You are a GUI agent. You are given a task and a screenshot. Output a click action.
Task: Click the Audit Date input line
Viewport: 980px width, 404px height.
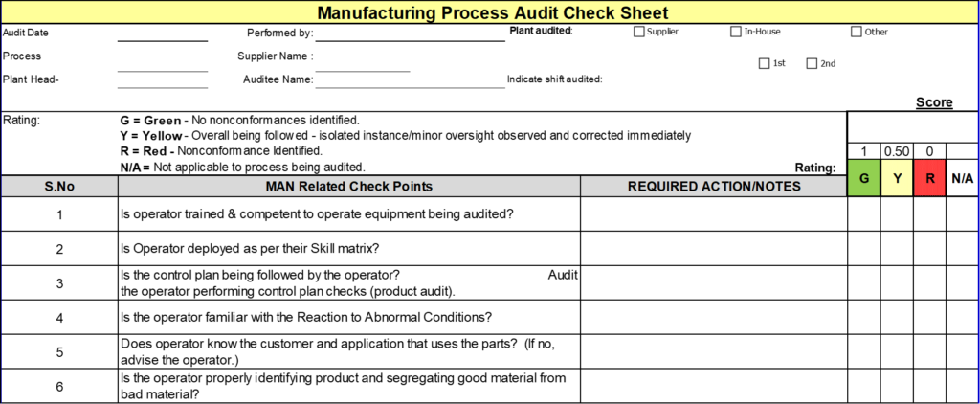[x=163, y=34]
